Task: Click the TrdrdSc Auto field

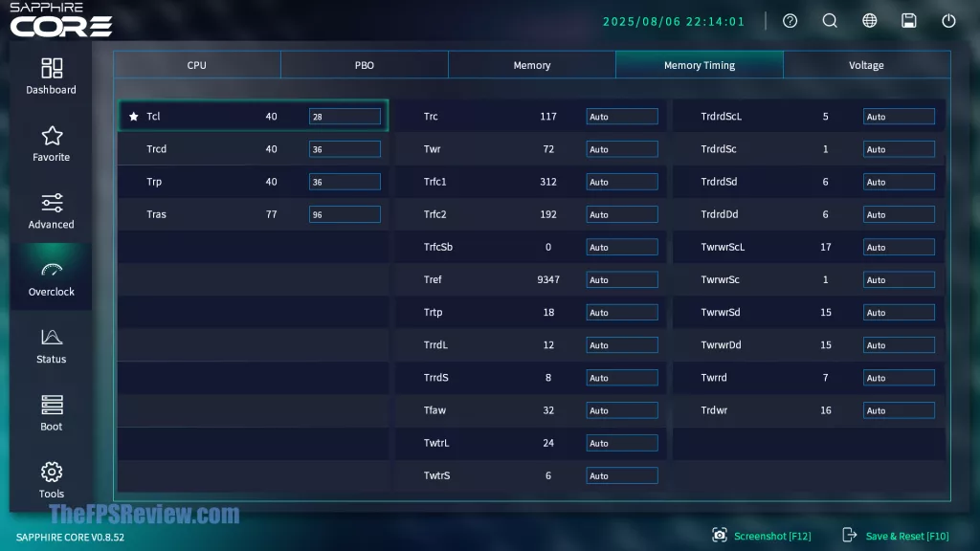Action: click(899, 149)
